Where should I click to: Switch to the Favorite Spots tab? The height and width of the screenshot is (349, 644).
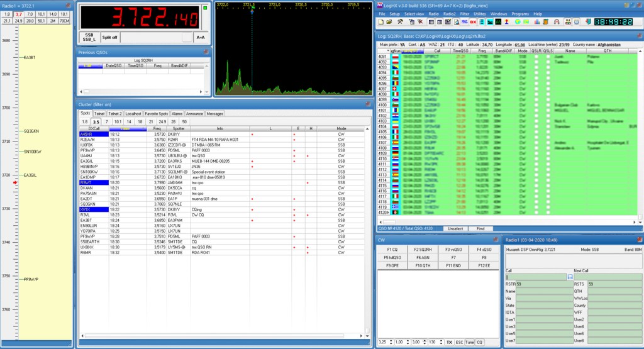click(155, 114)
